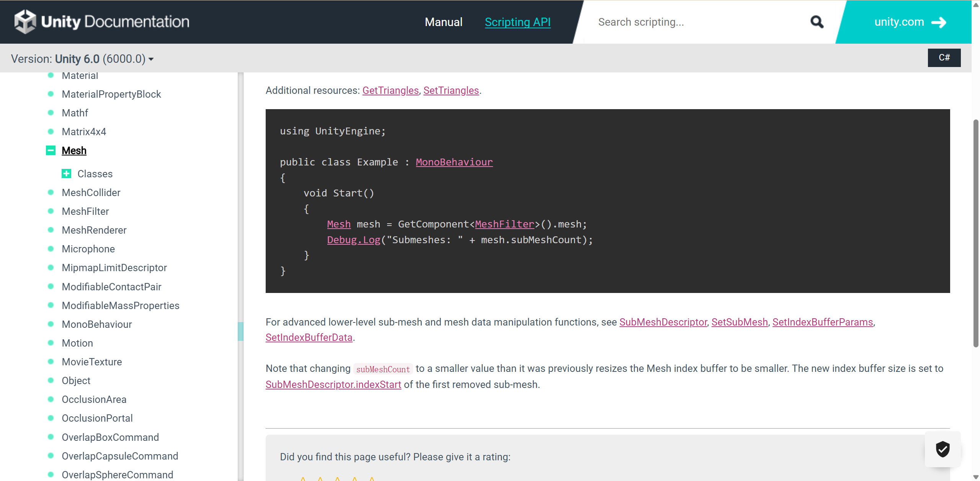Select MeshCollider in the sidebar

point(91,193)
